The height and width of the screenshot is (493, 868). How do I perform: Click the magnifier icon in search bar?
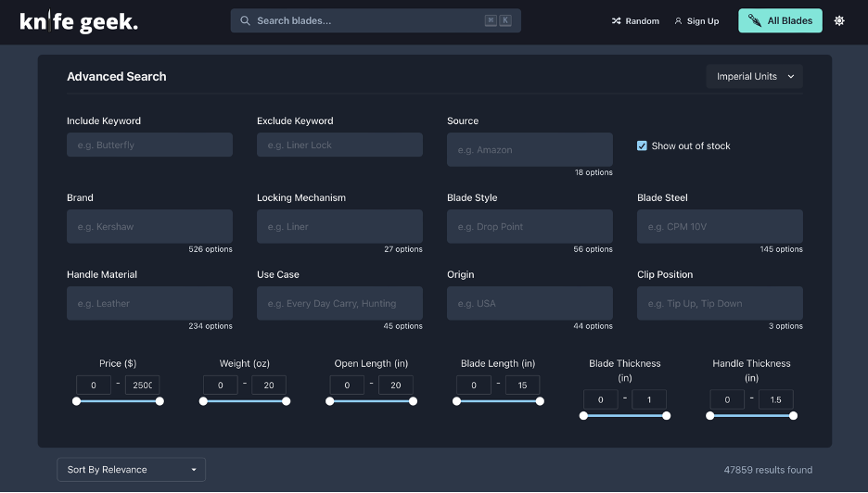pos(245,21)
